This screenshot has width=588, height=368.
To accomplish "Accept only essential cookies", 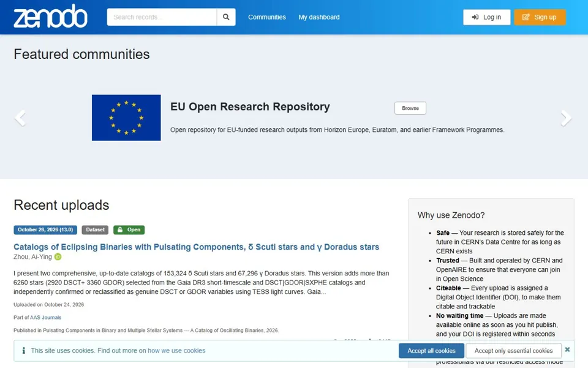I will click(x=513, y=351).
